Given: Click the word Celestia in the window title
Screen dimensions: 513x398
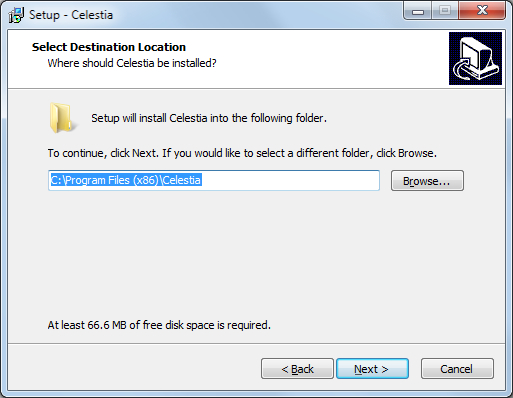Looking at the screenshot, I should tap(92, 15).
